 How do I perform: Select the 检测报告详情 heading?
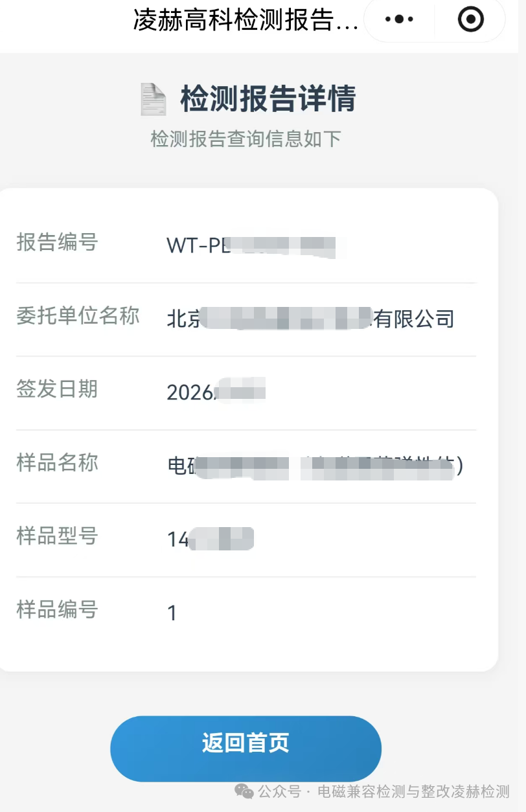pos(268,100)
